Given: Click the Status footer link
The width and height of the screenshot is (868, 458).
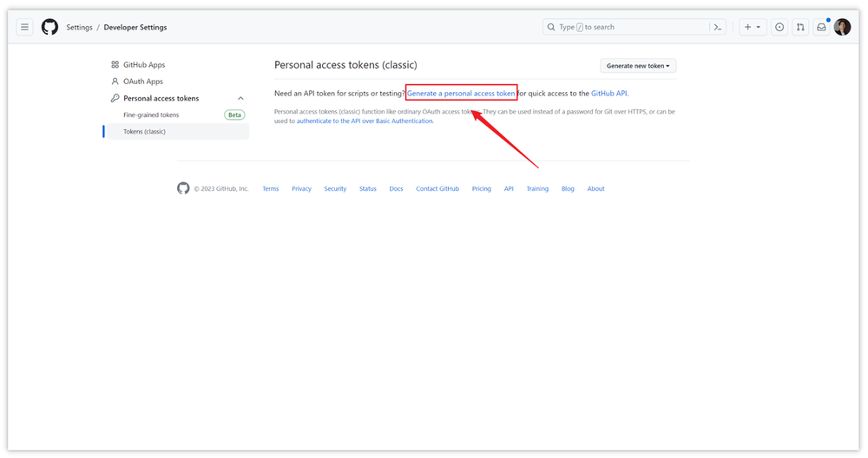Looking at the screenshot, I should click(367, 188).
